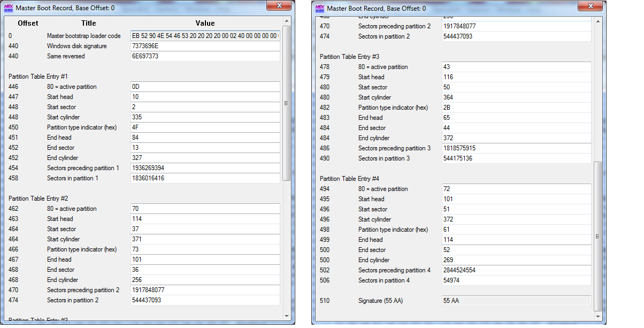Select Sectors preceding partition 3 value 1818575915
This screenshot has height=328, width=644.
516,148
